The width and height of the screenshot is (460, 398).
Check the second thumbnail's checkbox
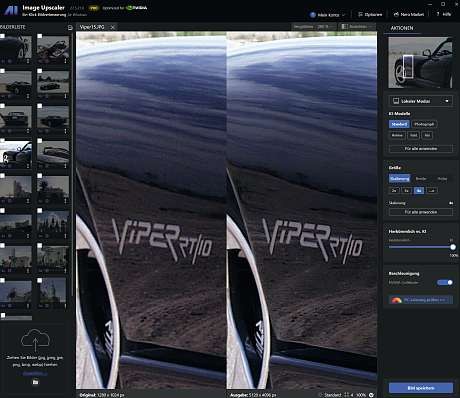coord(40,36)
